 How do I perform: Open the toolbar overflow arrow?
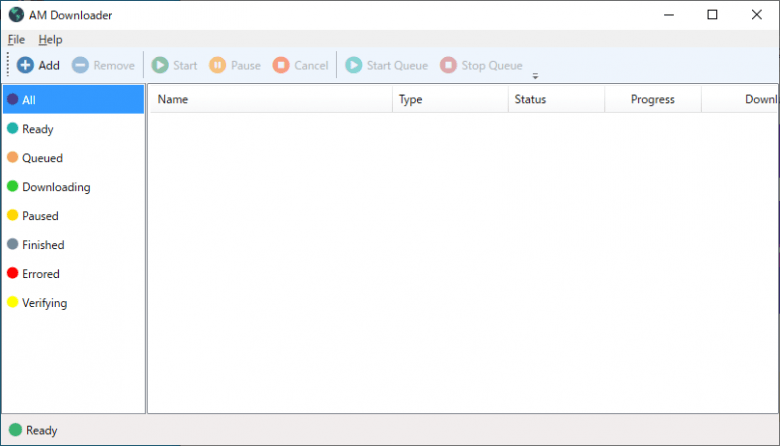[535, 76]
